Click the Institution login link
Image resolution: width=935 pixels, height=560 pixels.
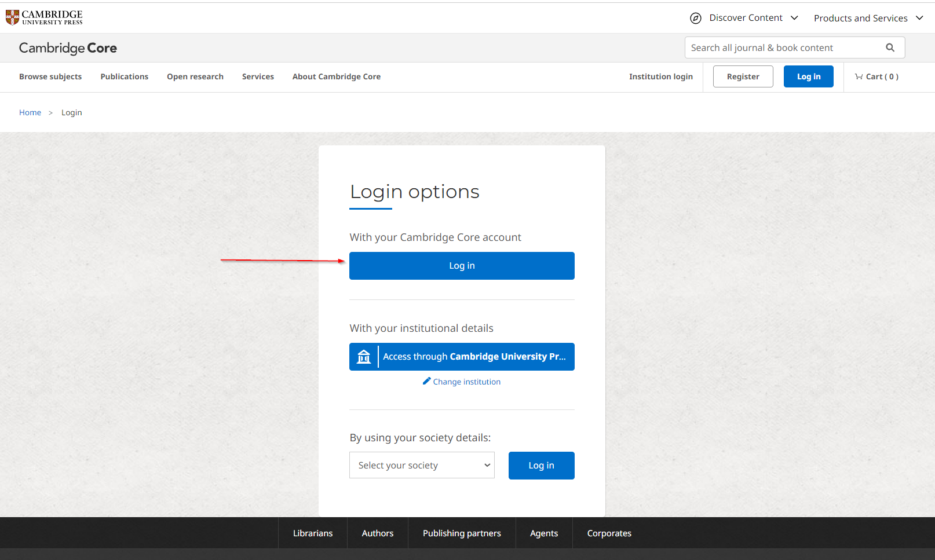(x=660, y=76)
